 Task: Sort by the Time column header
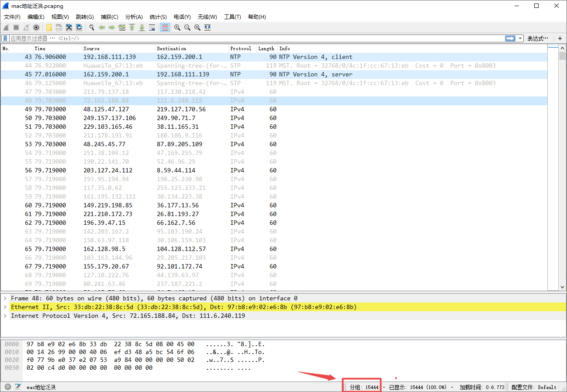coord(58,48)
